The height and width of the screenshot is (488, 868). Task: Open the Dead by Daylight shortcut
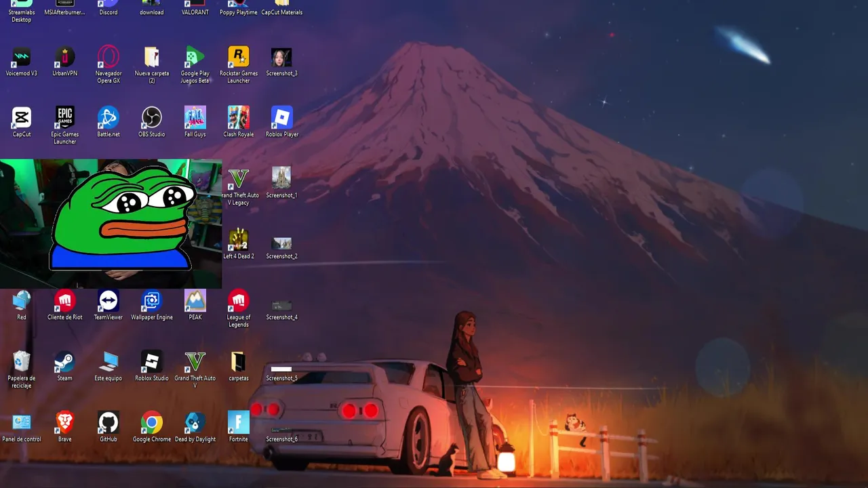pyautogui.click(x=195, y=428)
